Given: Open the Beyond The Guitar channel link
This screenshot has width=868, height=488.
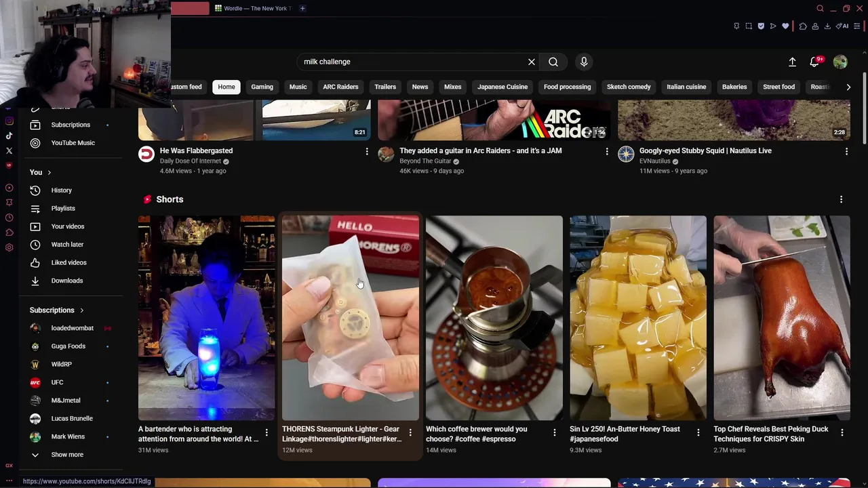Looking at the screenshot, I should click(x=425, y=161).
